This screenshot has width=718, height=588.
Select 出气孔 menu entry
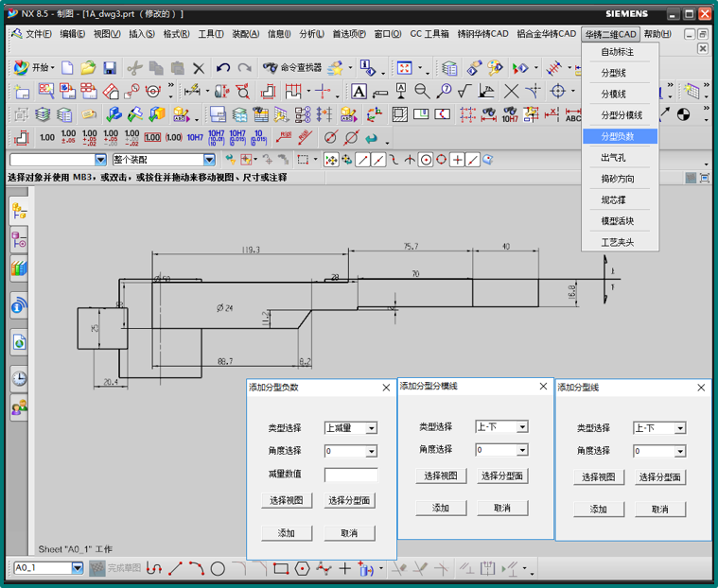[x=614, y=158]
